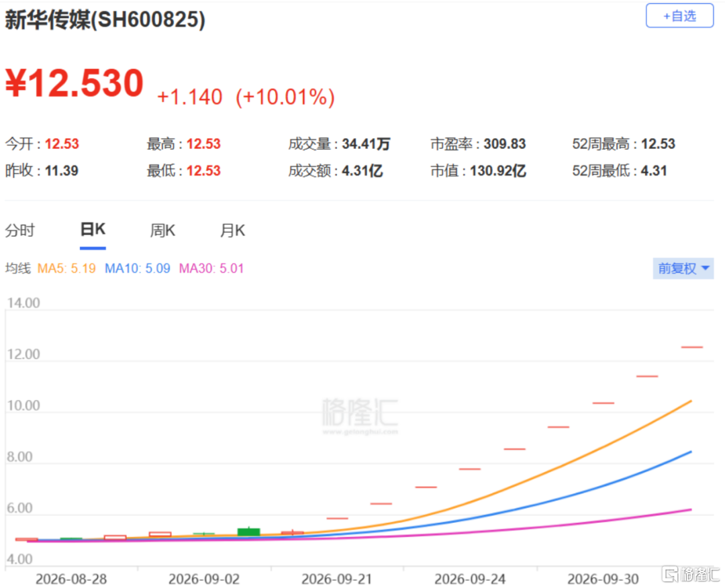Click the 52周最高 value 12.53

pyautogui.click(x=659, y=144)
